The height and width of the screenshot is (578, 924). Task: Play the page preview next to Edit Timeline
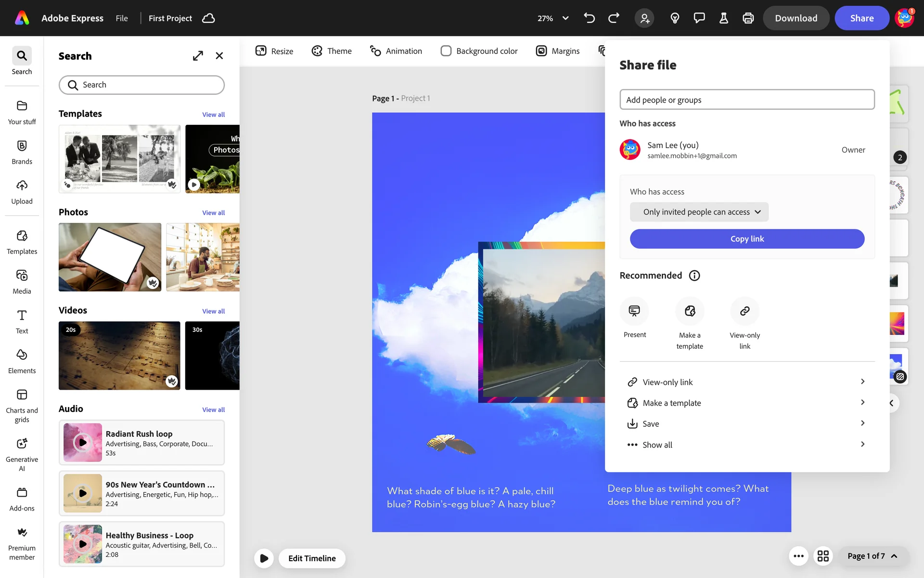coord(264,558)
